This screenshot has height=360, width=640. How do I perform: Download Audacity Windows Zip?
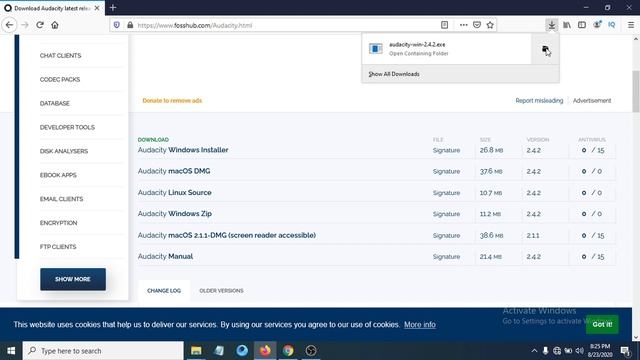(175, 213)
